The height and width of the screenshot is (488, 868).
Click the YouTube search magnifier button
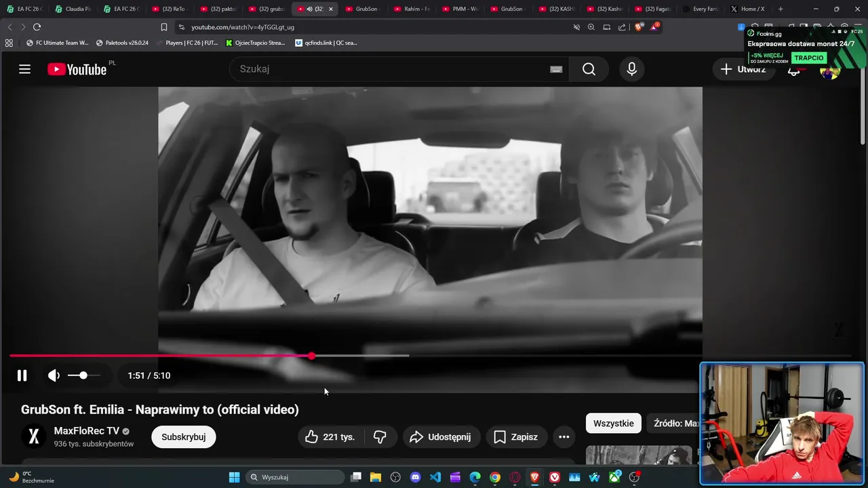pos(589,69)
